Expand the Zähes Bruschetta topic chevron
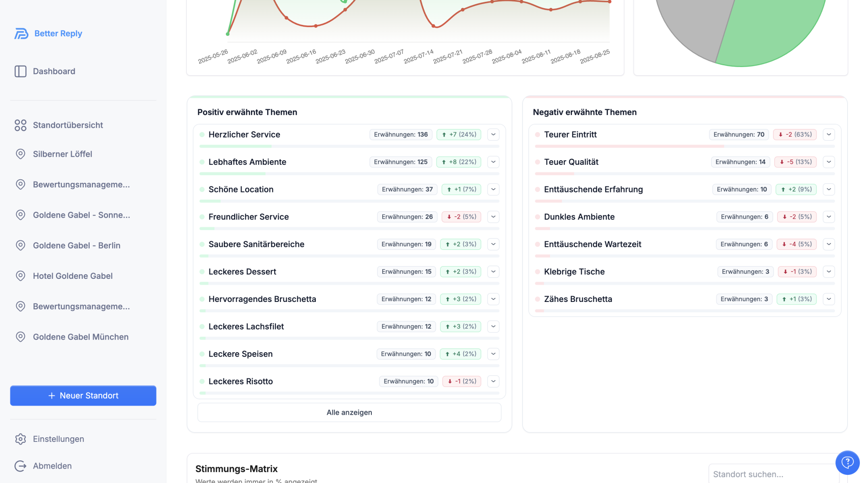The width and height of the screenshot is (868, 483). (x=829, y=299)
